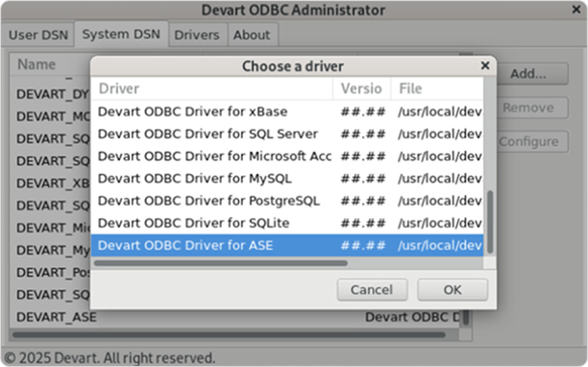
Task: Select the DEVART_MC entry in DSN list
Action: point(53,116)
